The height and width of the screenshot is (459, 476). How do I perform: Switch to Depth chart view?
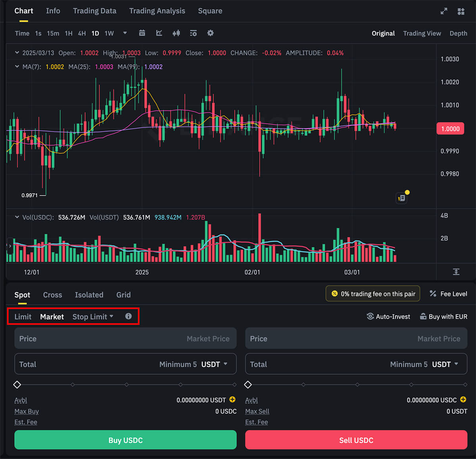coord(458,33)
